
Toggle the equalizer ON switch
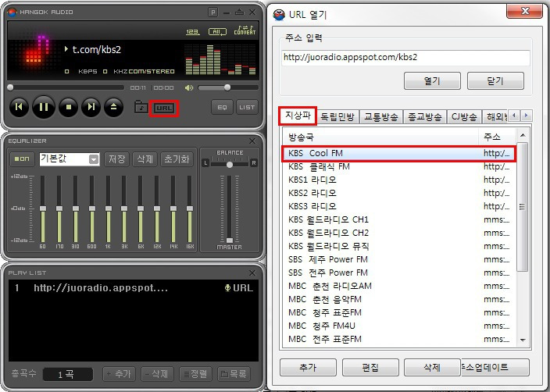click(22, 159)
